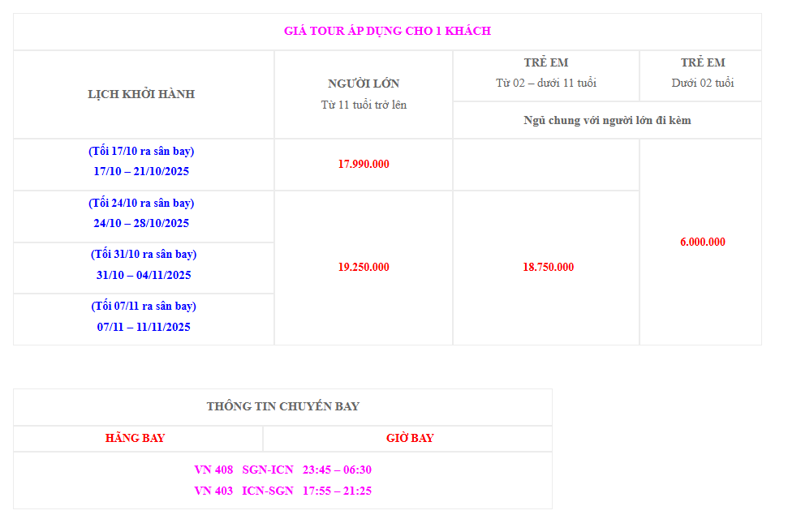Select the infant price 6.000.000
The height and width of the screenshot is (532, 801).
click(x=702, y=242)
